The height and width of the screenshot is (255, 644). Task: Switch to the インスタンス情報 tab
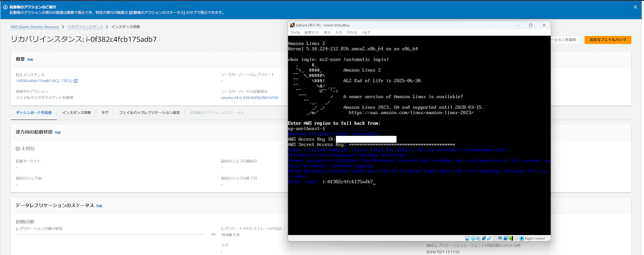(76, 113)
